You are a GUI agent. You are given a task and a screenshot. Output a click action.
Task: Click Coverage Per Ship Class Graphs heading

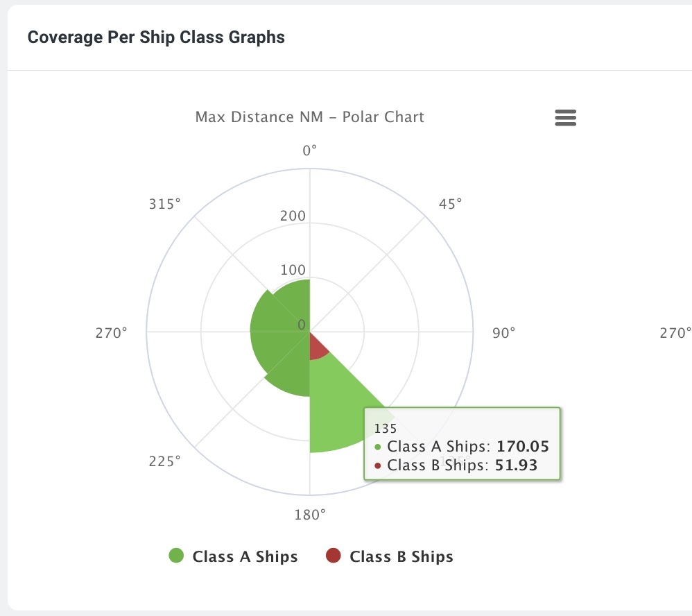[x=156, y=37]
